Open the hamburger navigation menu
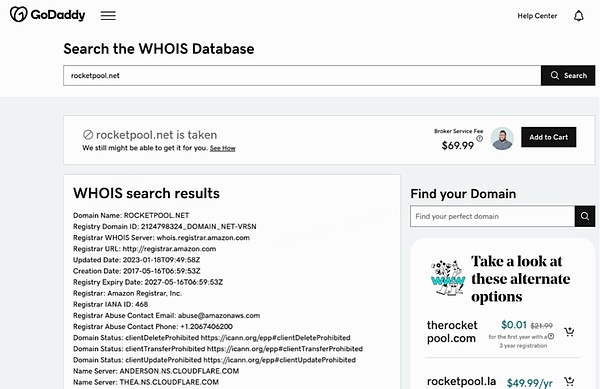Screen dimensions: 600x389 pyautogui.click(x=108, y=15)
